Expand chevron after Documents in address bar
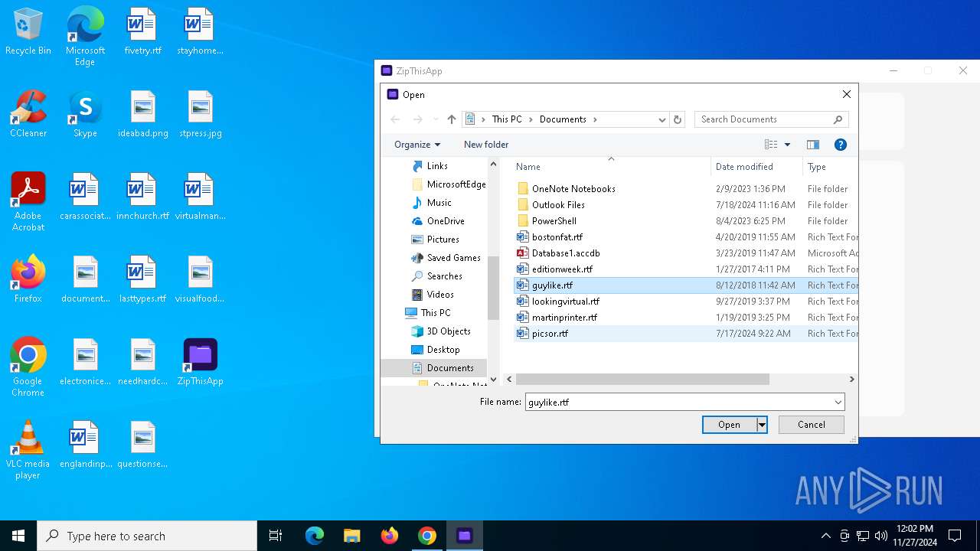The image size is (980, 551). click(595, 119)
